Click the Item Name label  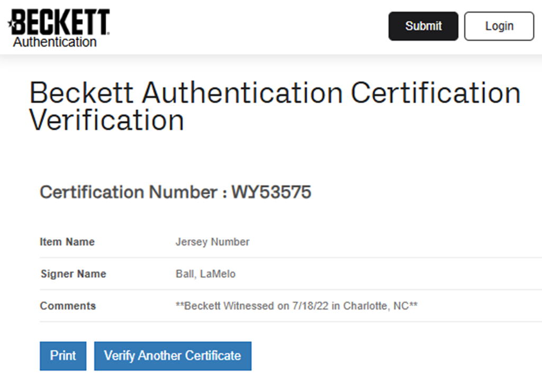pos(67,242)
